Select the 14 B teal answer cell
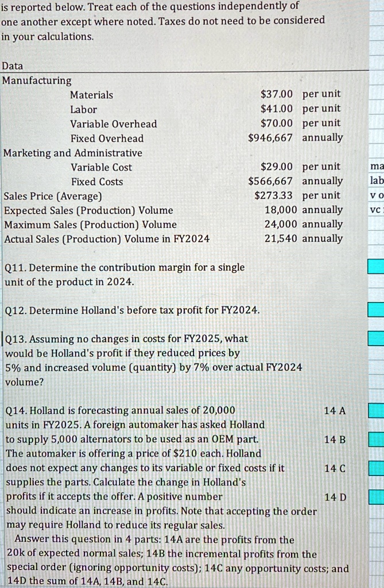The image size is (384, 588). pyautogui.click(x=376, y=439)
